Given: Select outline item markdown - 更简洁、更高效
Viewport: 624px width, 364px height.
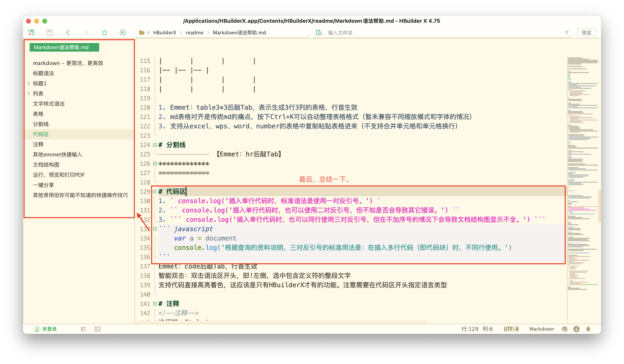Looking at the screenshot, I should (68, 63).
